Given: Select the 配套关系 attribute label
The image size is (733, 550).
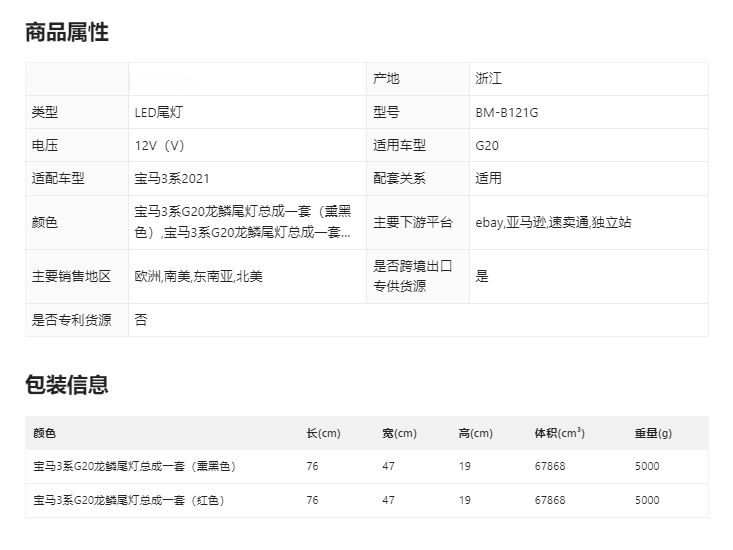Looking at the screenshot, I should (399, 178).
